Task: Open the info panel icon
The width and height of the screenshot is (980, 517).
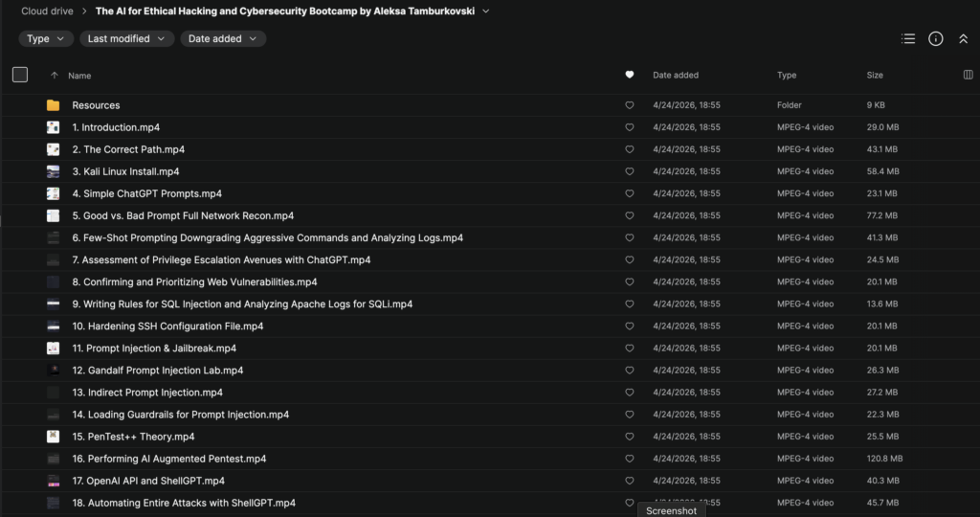Action: (x=936, y=38)
